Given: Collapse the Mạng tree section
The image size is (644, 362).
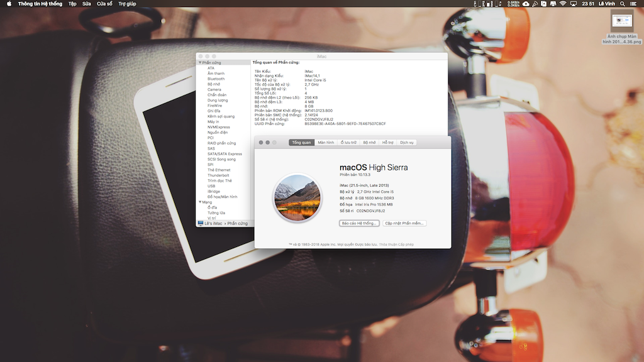Looking at the screenshot, I should (x=200, y=202).
